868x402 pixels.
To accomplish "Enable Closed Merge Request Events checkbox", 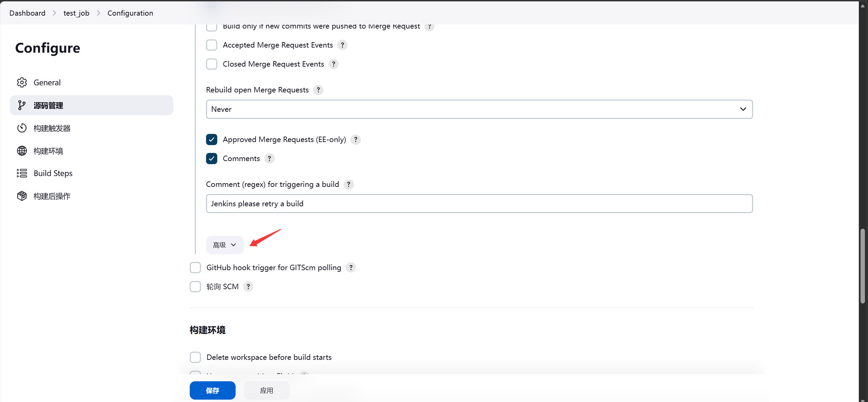I will point(211,64).
